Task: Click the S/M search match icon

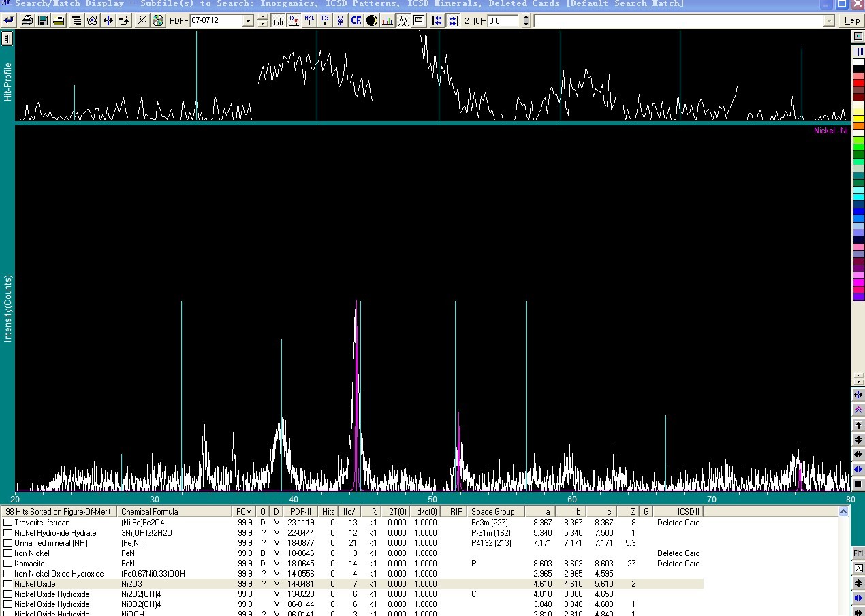Action: point(142,20)
